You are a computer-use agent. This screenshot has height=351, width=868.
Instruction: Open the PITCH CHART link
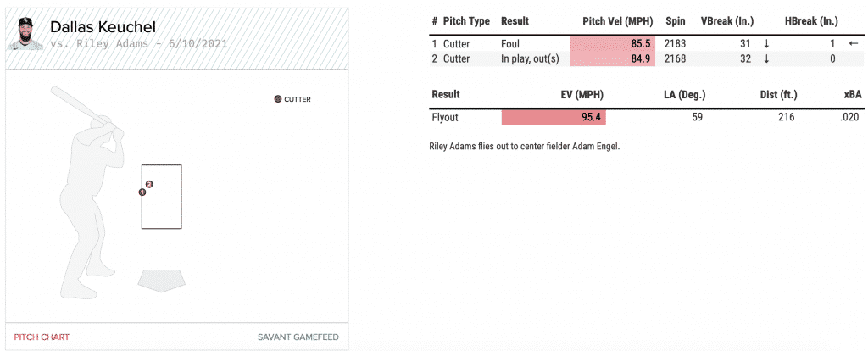pos(42,337)
